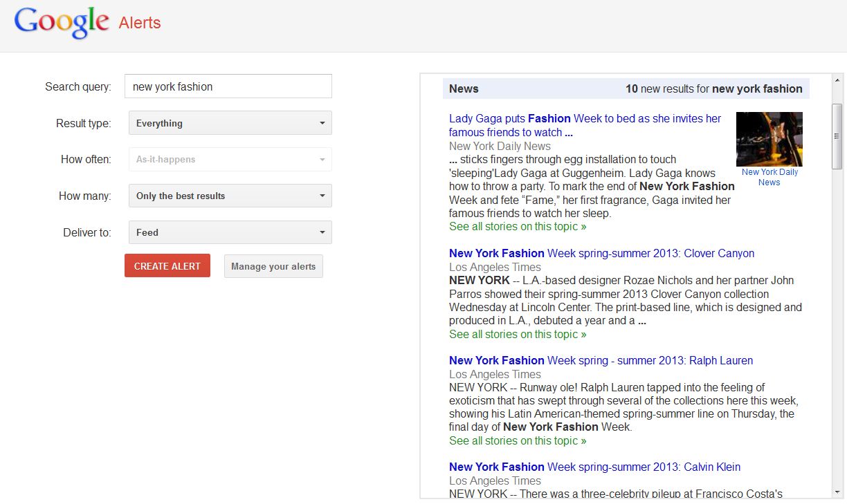Click the 'How many:' label

(84, 196)
